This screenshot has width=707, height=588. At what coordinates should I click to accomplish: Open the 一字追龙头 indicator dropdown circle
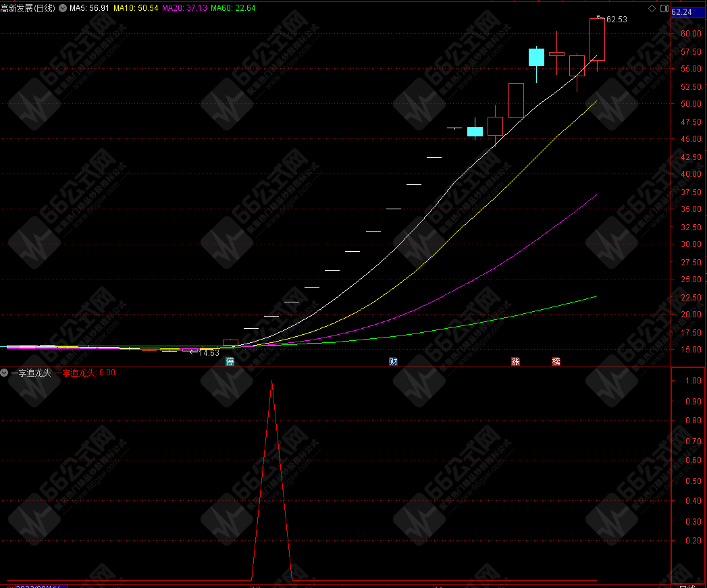[4, 373]
